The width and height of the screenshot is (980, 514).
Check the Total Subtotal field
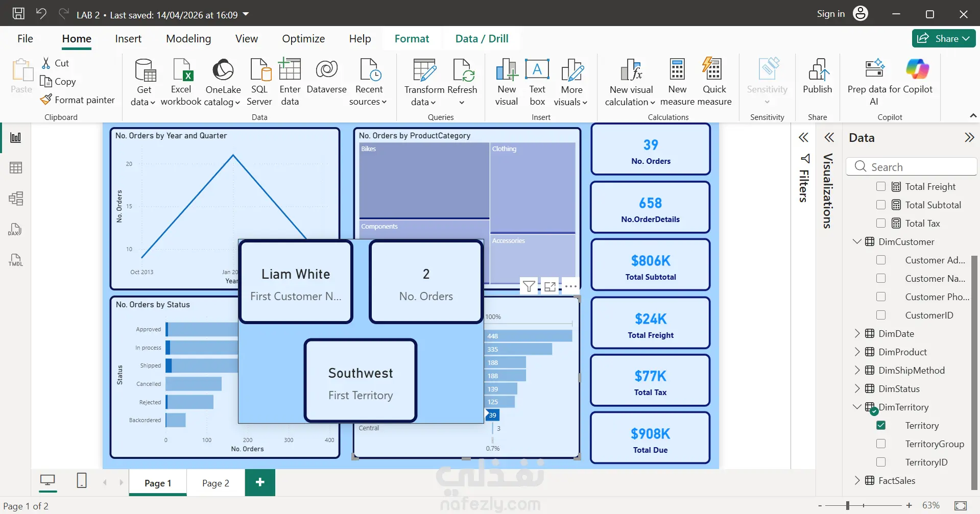point(881,205)
